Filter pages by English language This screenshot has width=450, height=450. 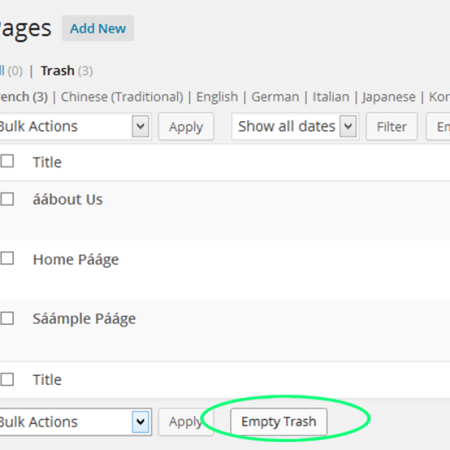[217, 97]
